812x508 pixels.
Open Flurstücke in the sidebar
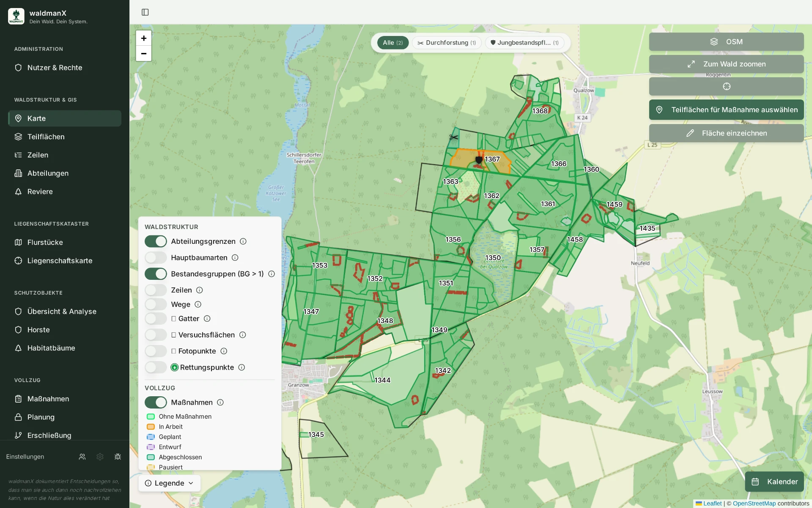click(65, 242)
